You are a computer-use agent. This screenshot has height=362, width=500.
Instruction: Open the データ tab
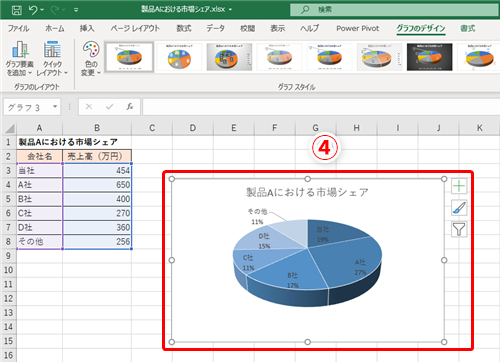point(215,29)
